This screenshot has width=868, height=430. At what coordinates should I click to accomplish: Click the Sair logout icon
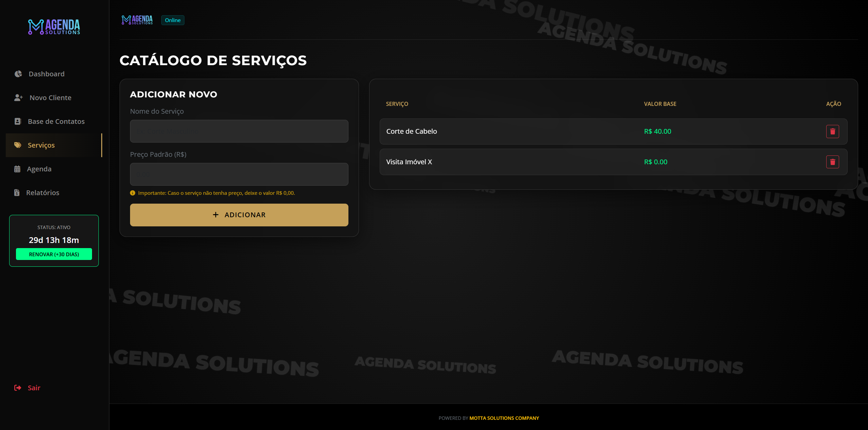(x=18, y=388)
